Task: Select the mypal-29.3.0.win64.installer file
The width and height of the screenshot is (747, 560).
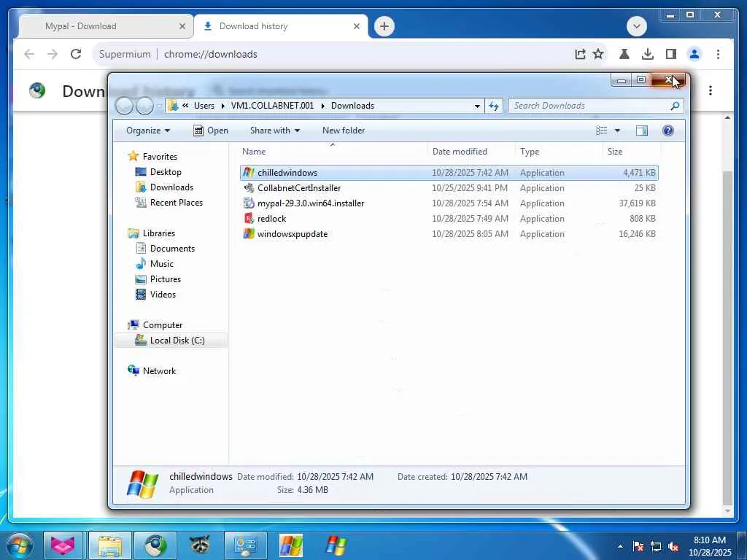Action: click(449, 203)
